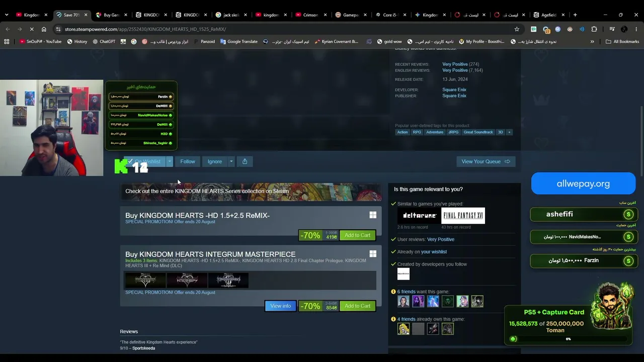
Task: Open the first friend avatar who owns this game
Action: pos(404,329)
